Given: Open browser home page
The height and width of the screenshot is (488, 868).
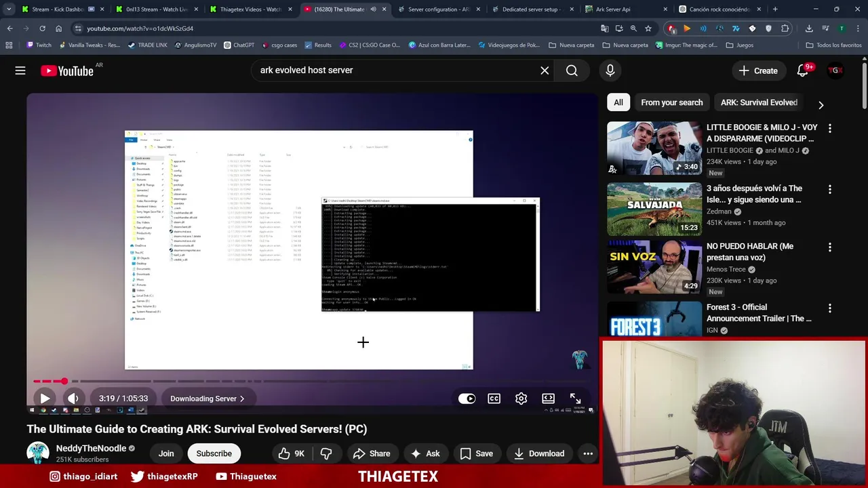Looking at the screenshot, I should point(58,28).
